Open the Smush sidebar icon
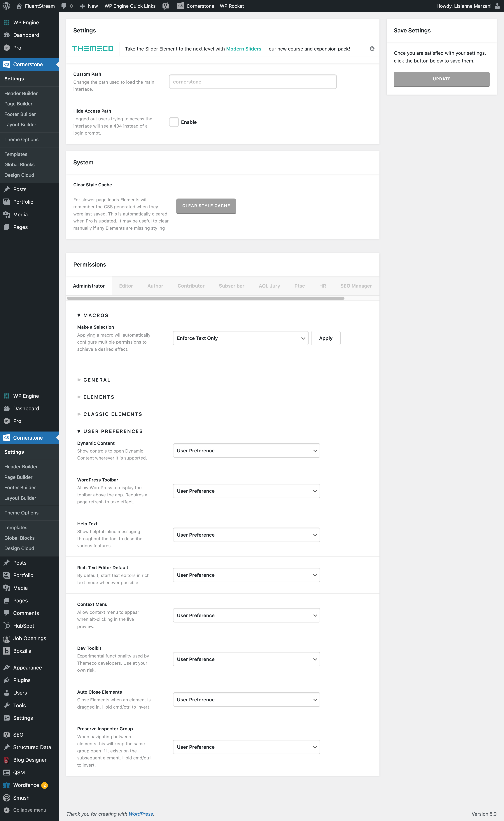Viewport: 504px width, 821px height. [x=6, y=798]
